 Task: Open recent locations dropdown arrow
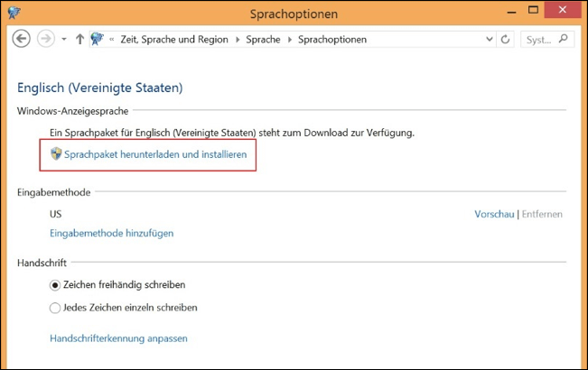[64, 40]
